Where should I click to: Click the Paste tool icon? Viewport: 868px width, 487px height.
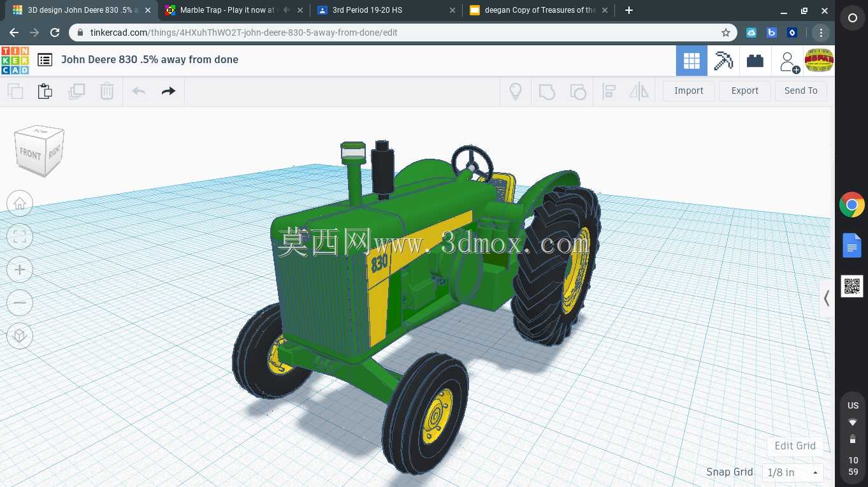click(x=45, y=91)
